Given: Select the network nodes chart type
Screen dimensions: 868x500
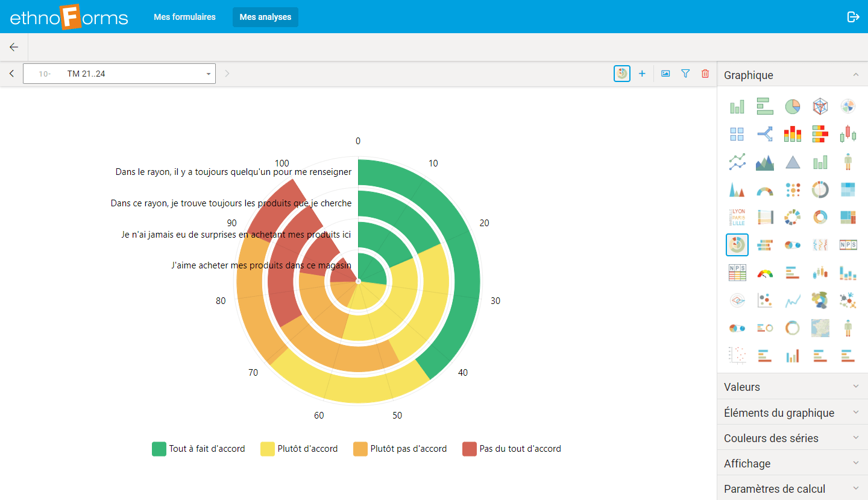Looking at the screenshot, I should pyautogui.click(x=848, y=300).
